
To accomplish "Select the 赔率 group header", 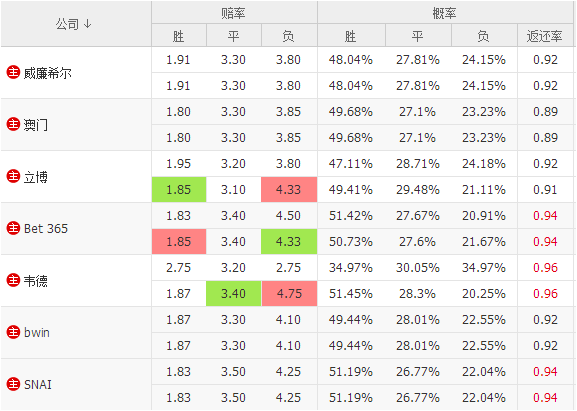I will (x=234, y=13).
